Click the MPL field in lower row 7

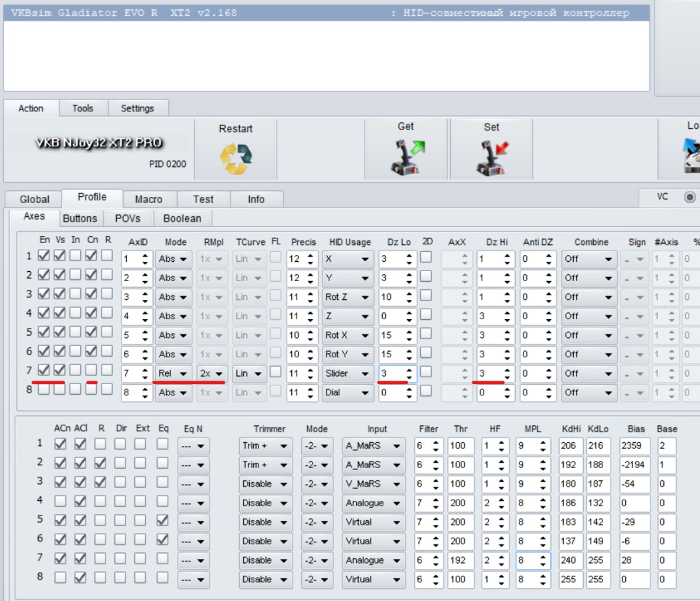coord(533,560)
